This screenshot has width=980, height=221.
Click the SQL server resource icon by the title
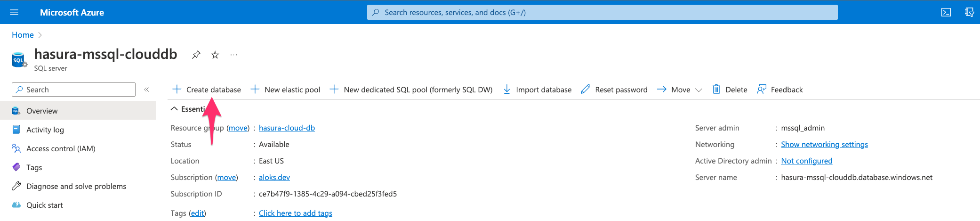coord(19,60)
